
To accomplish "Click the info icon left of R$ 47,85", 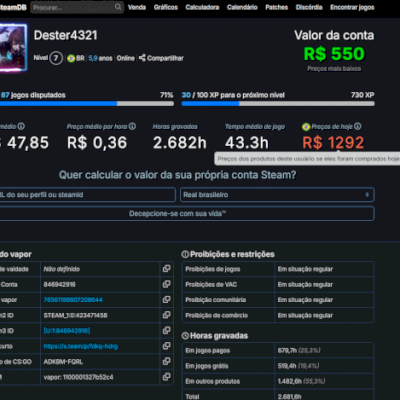I will coord(21,126).
